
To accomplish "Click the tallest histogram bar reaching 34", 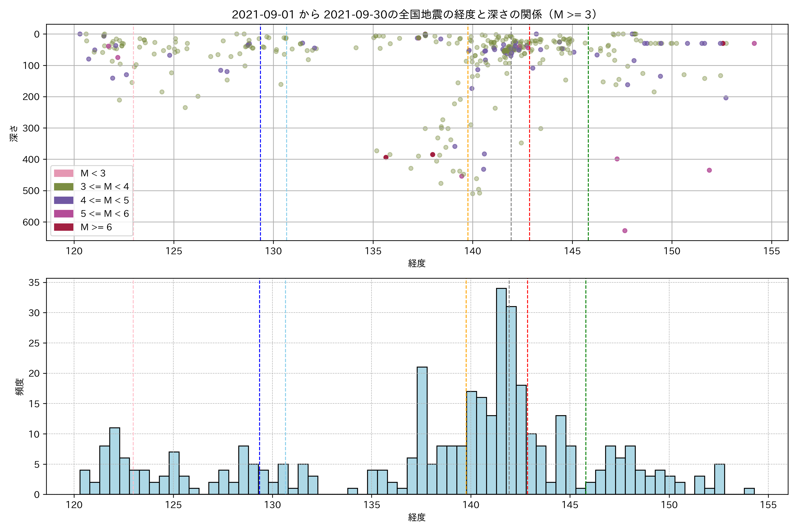I will tap(501, 390).
